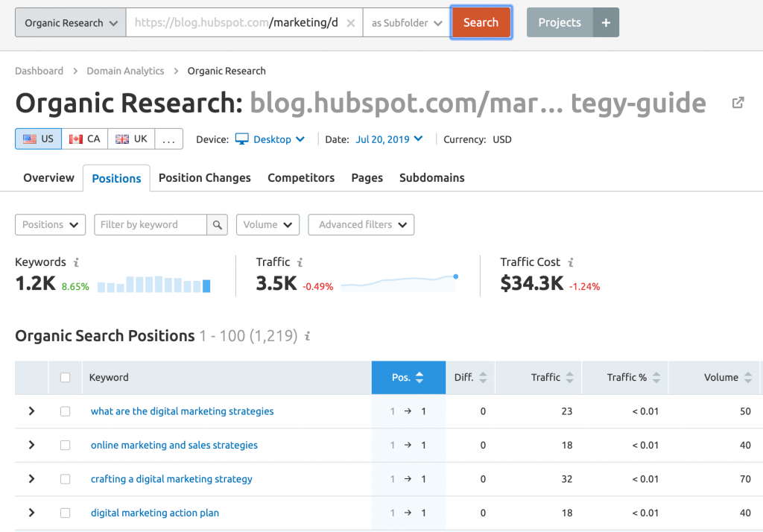Screen dimensions: 763x532
Task: Check the checkbox for online marketing and sales strategies
Action: click(65, 445)
